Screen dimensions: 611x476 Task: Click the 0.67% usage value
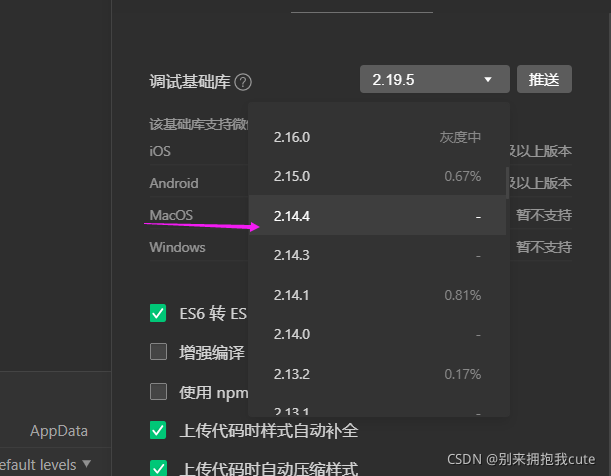tap(463, 176)
